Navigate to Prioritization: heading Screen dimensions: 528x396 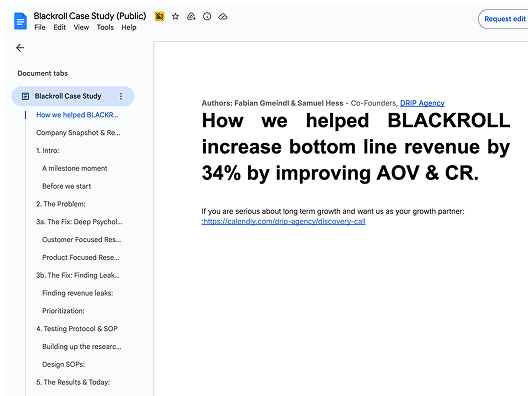tap(63, 311)
